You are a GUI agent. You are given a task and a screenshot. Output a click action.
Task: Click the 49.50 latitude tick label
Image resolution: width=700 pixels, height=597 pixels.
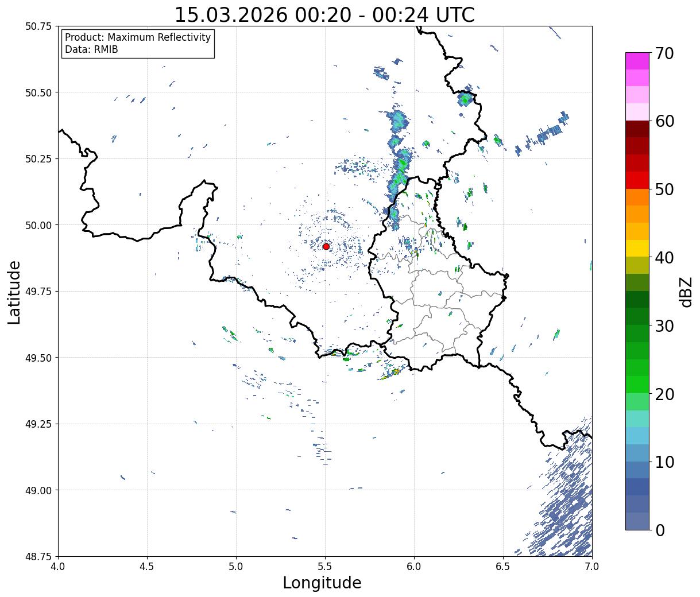pos(38,358)
